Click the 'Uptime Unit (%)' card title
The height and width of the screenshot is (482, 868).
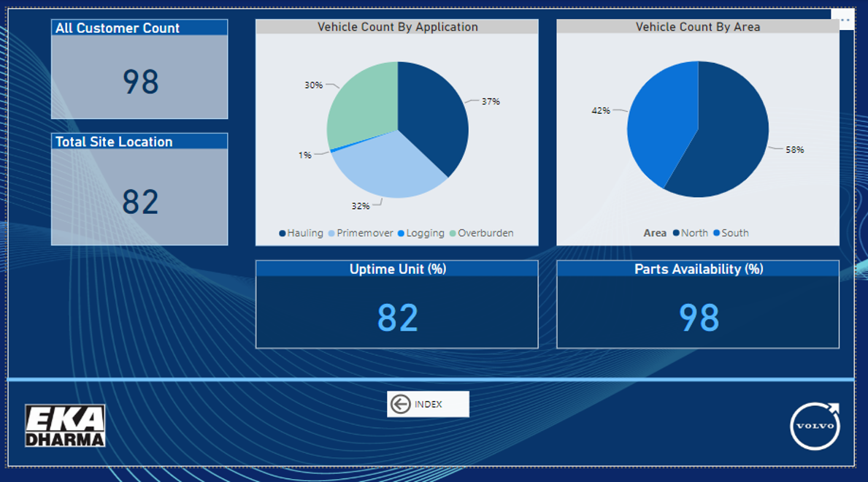(397, 269)
